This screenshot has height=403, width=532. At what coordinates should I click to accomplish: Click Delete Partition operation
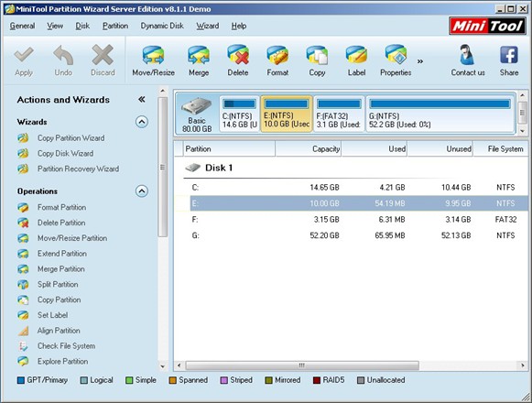tap(61, 223)
